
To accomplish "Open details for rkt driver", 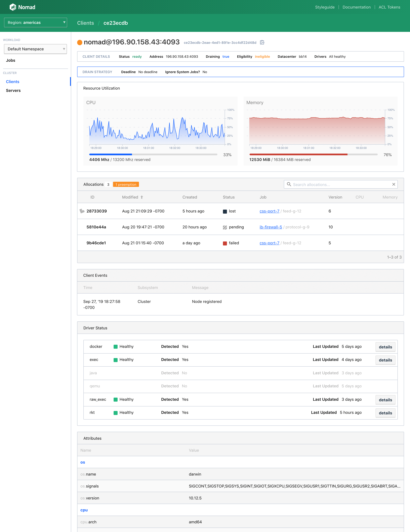I will point(385,413).
